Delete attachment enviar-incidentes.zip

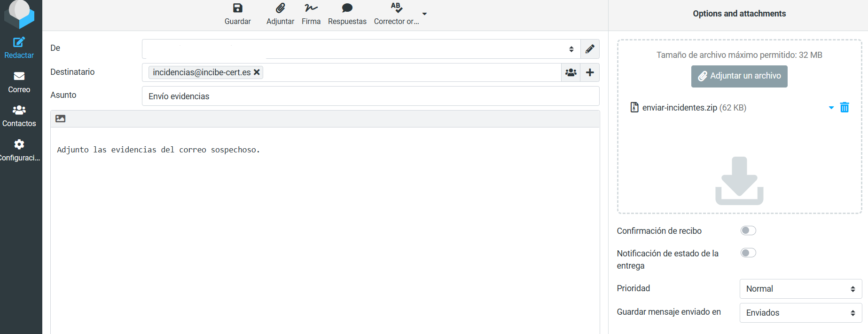pos(845,108)
